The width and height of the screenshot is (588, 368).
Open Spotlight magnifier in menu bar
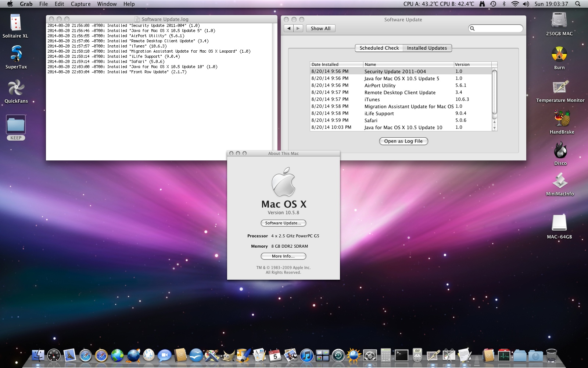point(578,4)
